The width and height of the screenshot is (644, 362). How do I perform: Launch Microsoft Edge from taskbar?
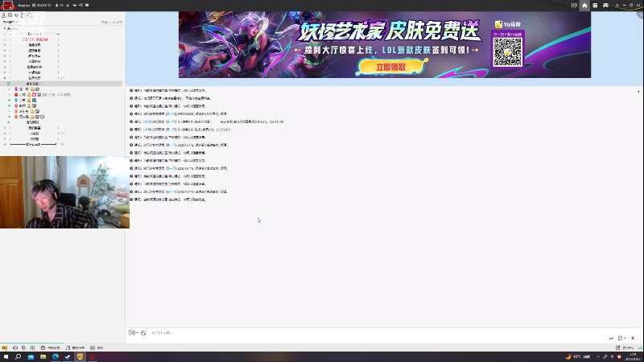[x=55, y=356]
